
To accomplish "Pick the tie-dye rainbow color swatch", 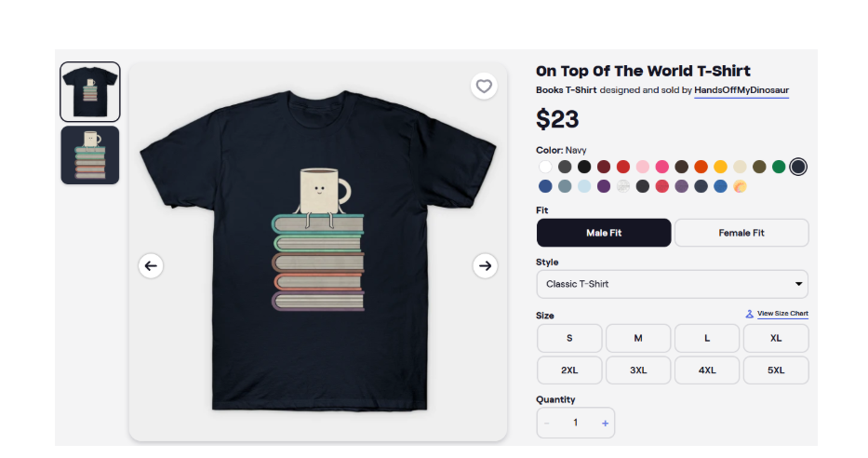I will 740,186.
